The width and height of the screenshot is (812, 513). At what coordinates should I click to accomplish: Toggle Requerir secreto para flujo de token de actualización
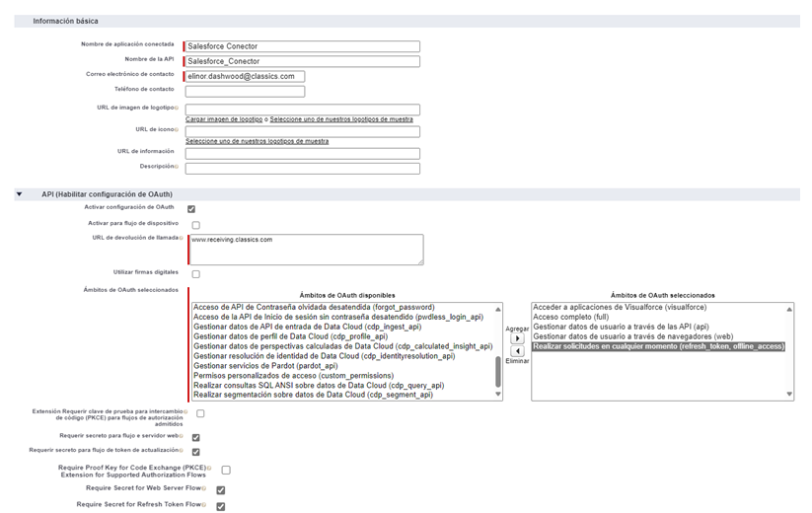pyautogui.click(x=195, y=452)
